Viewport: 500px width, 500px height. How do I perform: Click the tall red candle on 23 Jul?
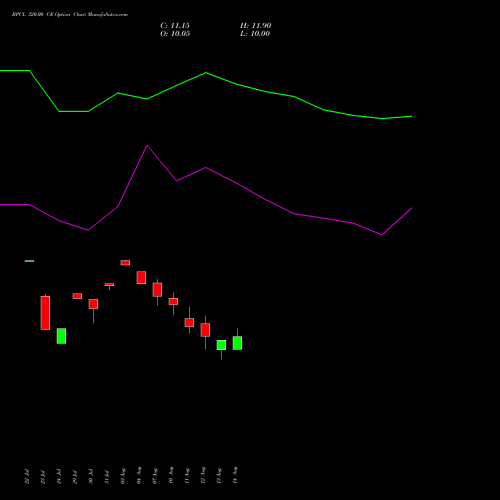pyautogui.click(x=45, y=313)
